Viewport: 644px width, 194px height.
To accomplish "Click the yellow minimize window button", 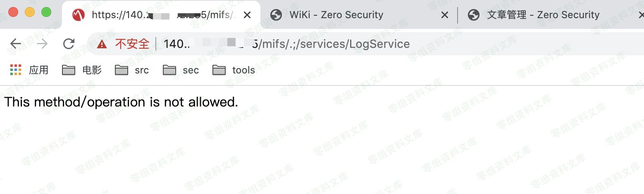I will click(30, 12).
